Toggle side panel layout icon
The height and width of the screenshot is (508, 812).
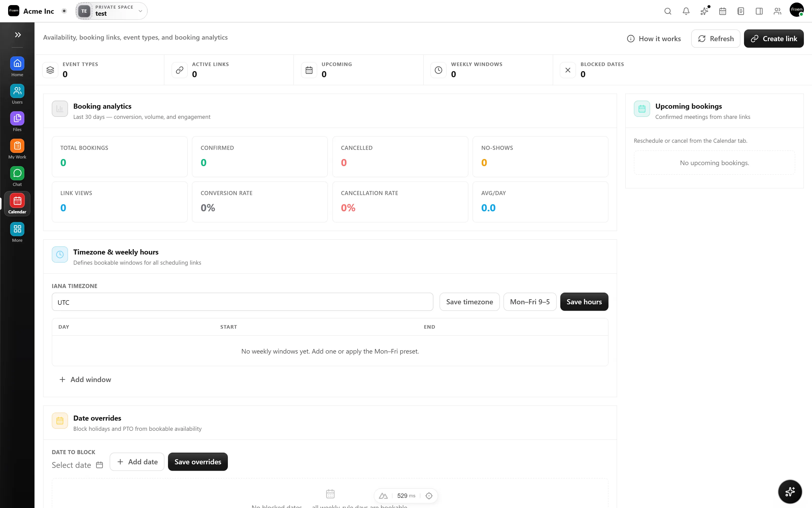pyautogui.click(x=759, y=11)
